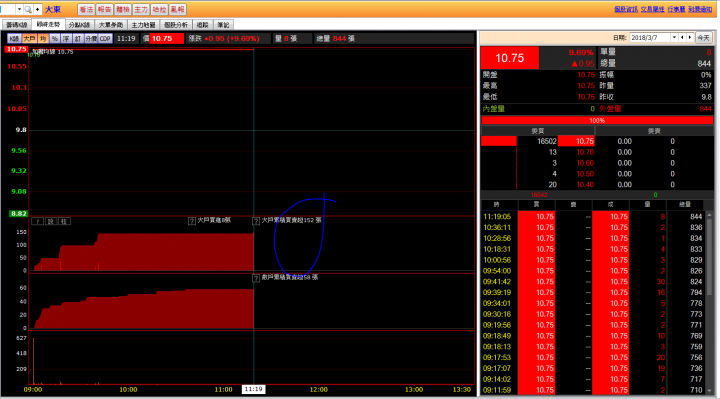The height and width of the screenshot is (399, 720).
Task: Click bid price 10.50 in order book
Action: [x=585, y=174]
